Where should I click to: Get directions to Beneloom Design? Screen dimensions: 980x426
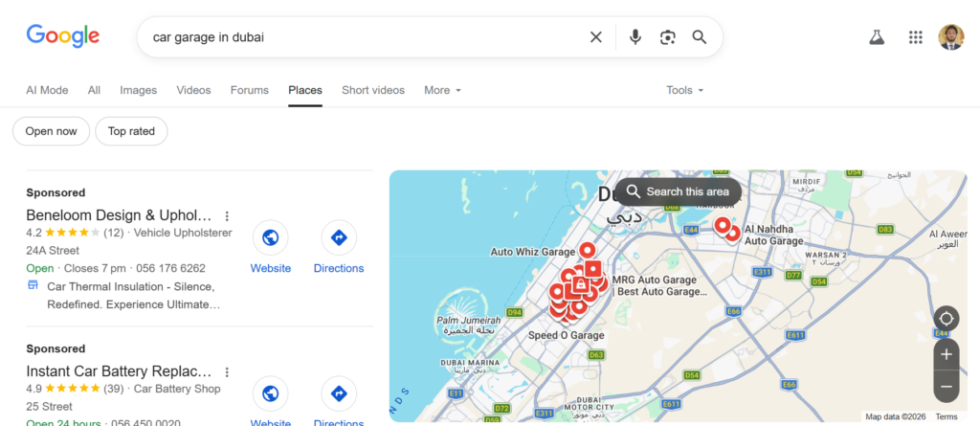(x=339, y=237)
